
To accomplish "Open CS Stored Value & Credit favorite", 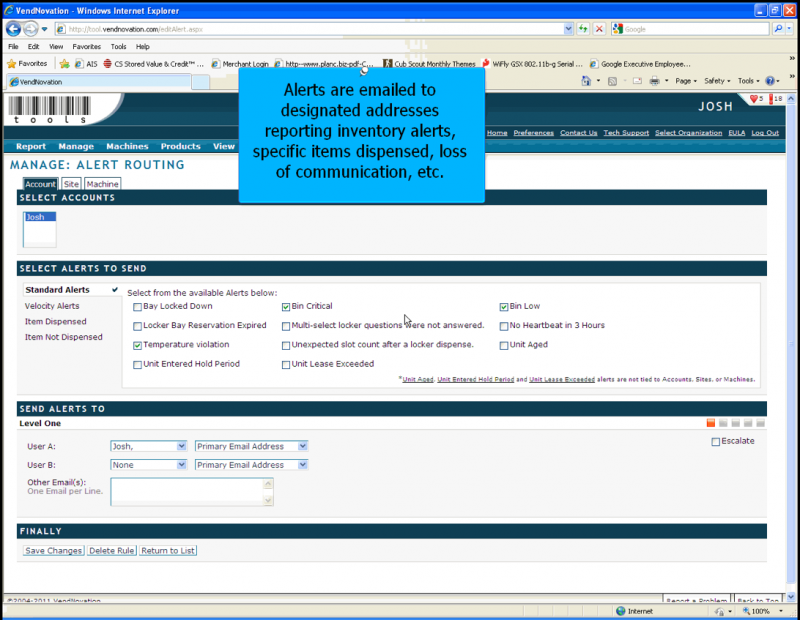I will [154, 64].
